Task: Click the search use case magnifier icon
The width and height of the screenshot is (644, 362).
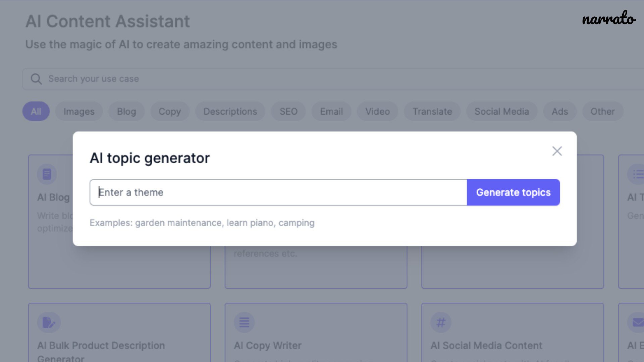Action: click(36, 79)
